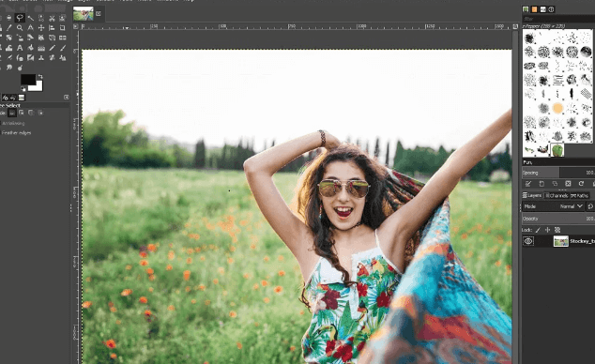
Task: Select the Bucket Fill tool
Action: (x=30, y=48)
